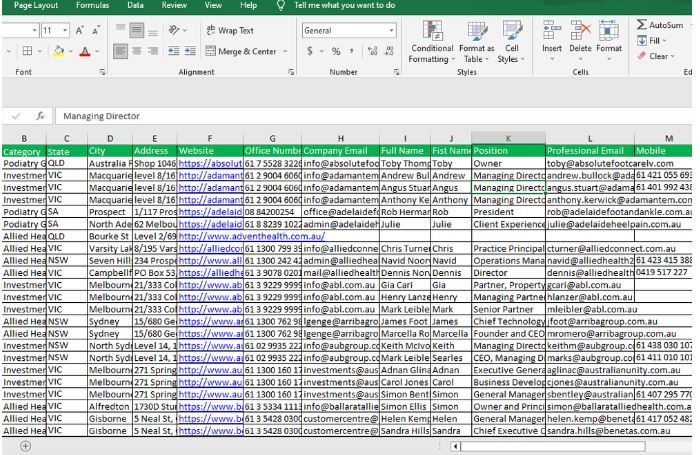
Task: Open the Alignment dialog launcher
Action: pos(292,72)
